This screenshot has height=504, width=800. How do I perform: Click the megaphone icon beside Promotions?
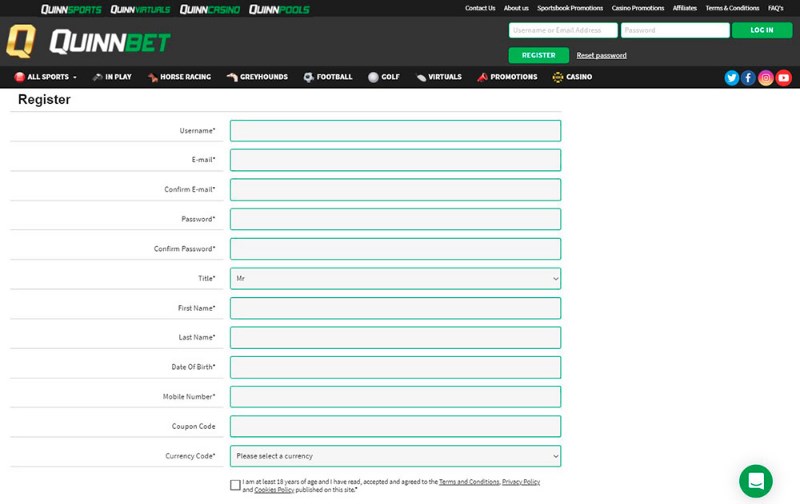pos(482,77)
